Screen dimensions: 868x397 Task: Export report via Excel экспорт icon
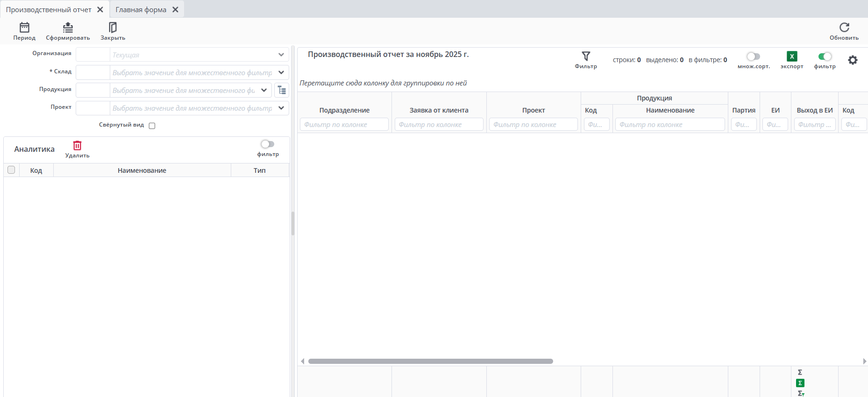point(791,57)
